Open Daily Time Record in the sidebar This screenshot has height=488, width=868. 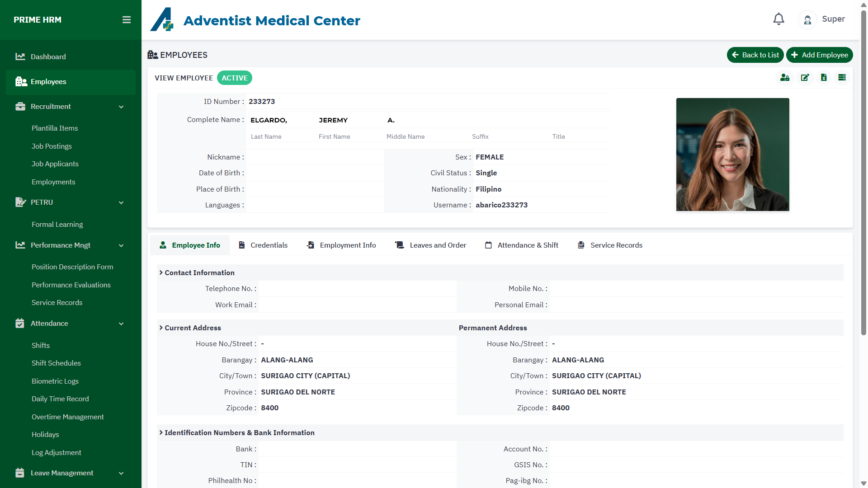(60, 399)
